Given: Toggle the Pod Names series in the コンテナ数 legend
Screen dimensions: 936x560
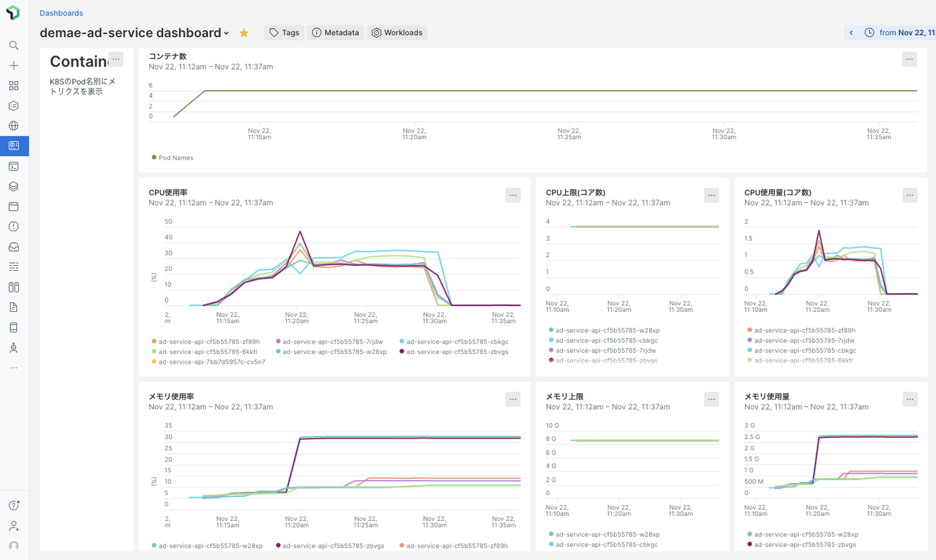Looking at the screenshot, I should [173, 158].
